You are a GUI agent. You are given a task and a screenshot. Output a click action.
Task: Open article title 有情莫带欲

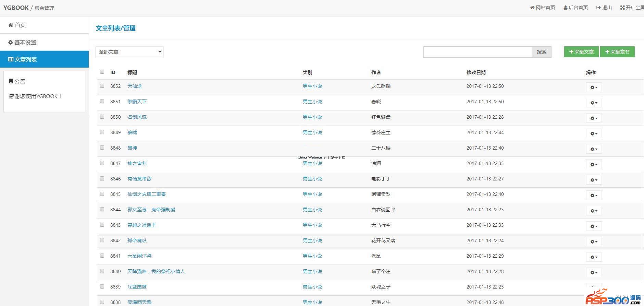pos(139,179)
